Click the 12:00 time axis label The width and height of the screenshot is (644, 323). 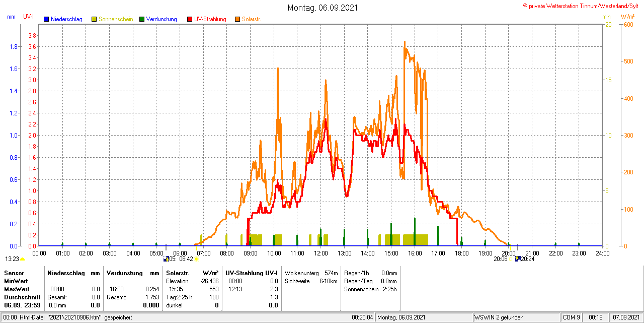tap(320, 253)
